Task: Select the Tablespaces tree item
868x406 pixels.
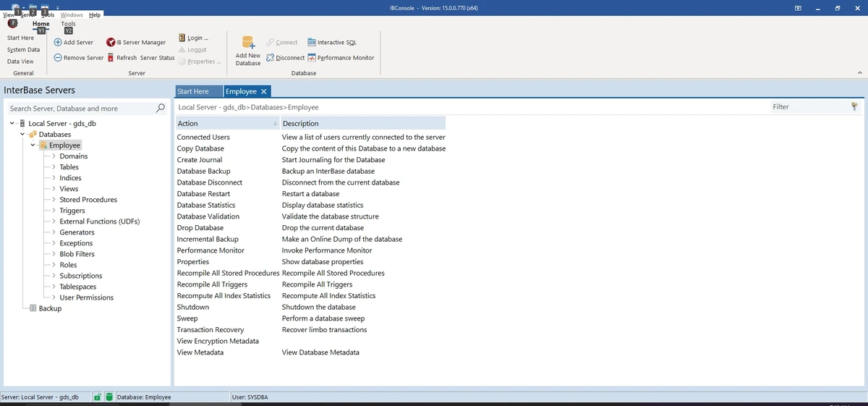Action: [x=80, y=287]
